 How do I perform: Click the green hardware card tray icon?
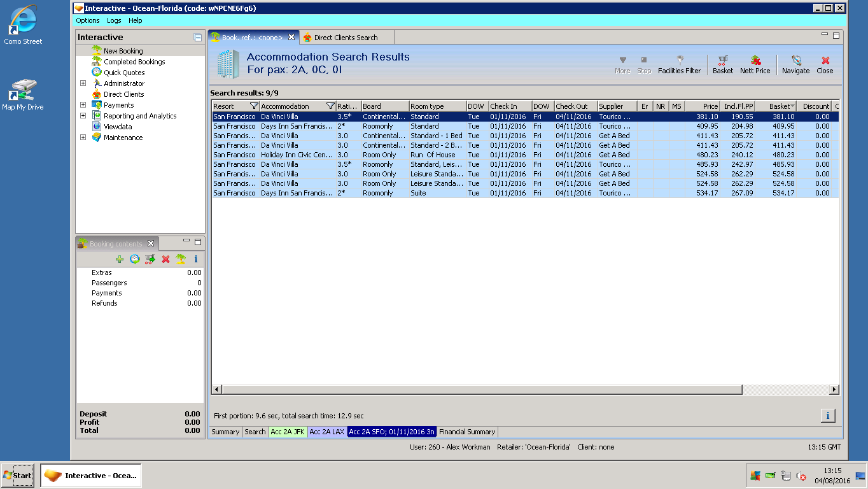pyautogui.click(x=771, y=476)
